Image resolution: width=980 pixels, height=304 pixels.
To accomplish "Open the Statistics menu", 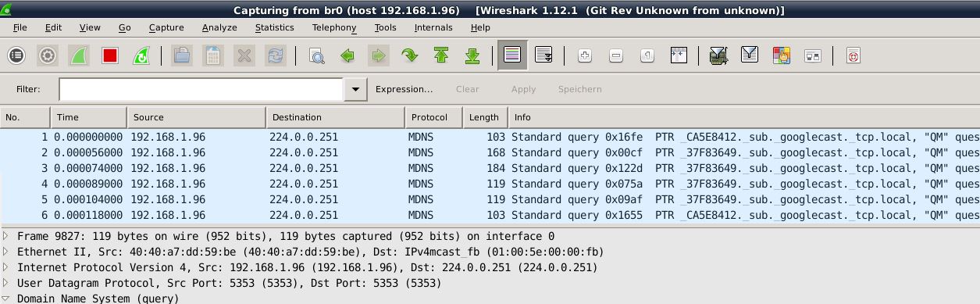I will tap(275, 27).
